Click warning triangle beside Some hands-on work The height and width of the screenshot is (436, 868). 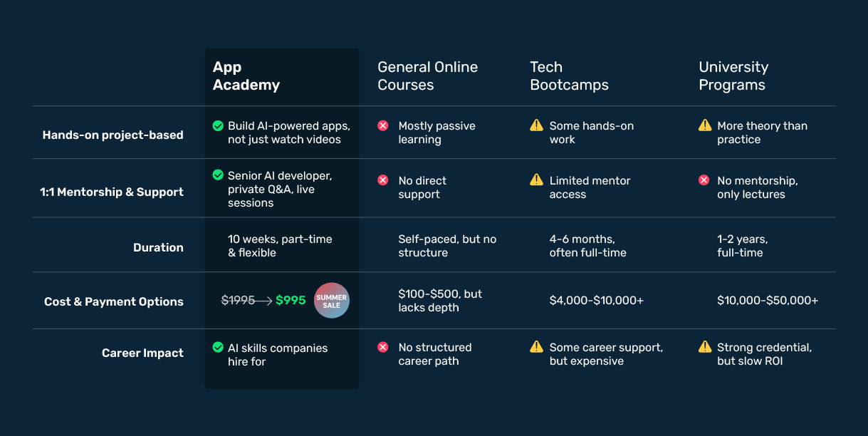click(536, 125)
